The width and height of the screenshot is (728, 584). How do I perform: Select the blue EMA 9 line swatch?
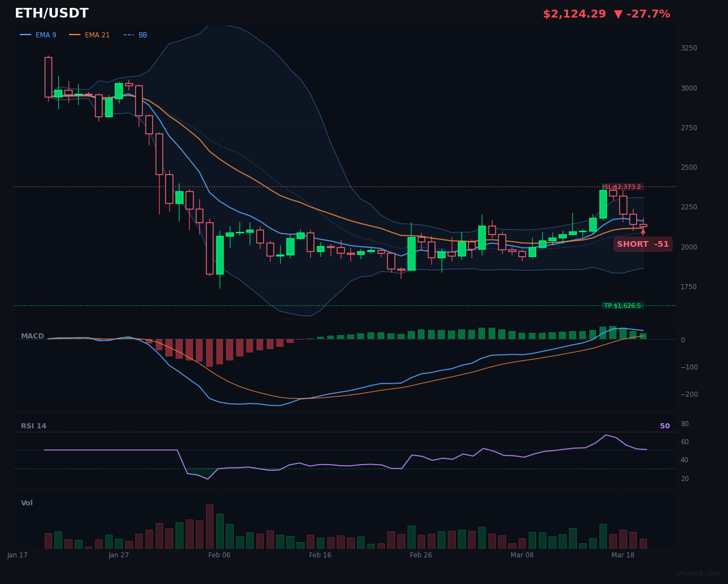click(26, 35)
